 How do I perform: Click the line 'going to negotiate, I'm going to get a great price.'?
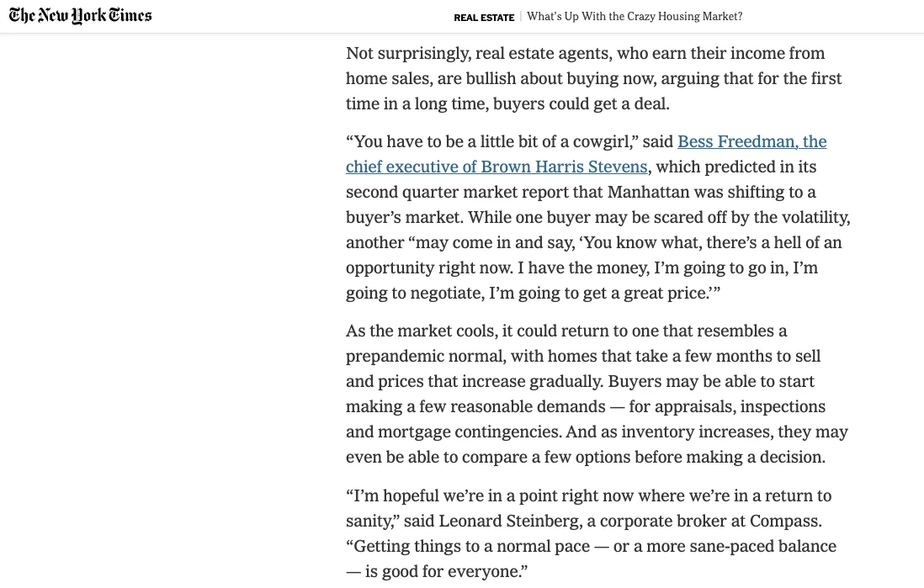[x=534, y=293]
